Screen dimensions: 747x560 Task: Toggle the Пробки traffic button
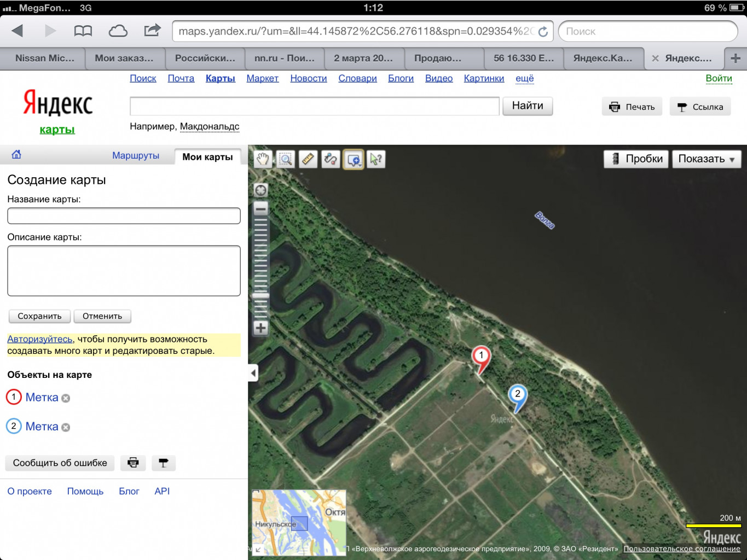click(x=636, y=159)
